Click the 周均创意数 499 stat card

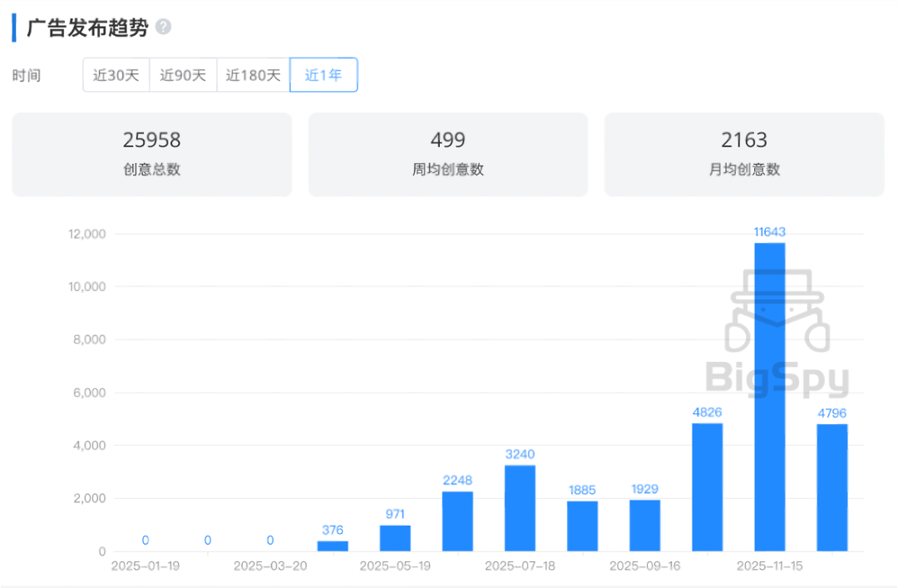click(x=448, y=155)
